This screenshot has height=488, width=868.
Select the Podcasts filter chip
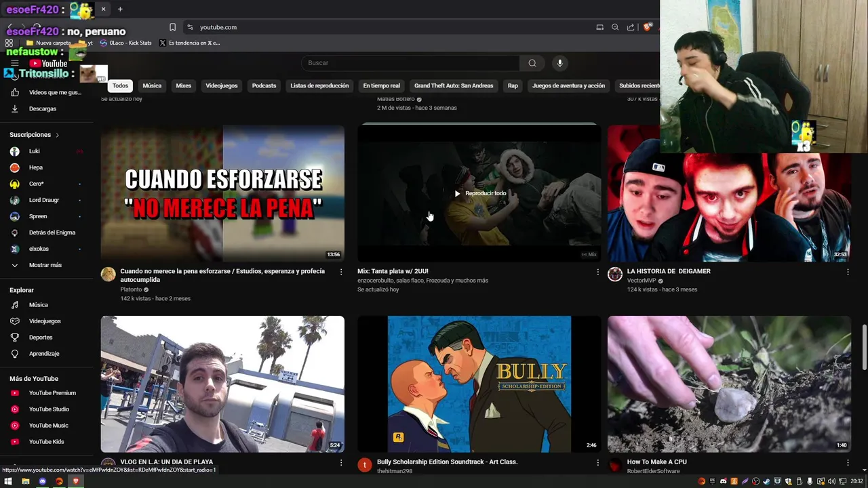point(264,86)
